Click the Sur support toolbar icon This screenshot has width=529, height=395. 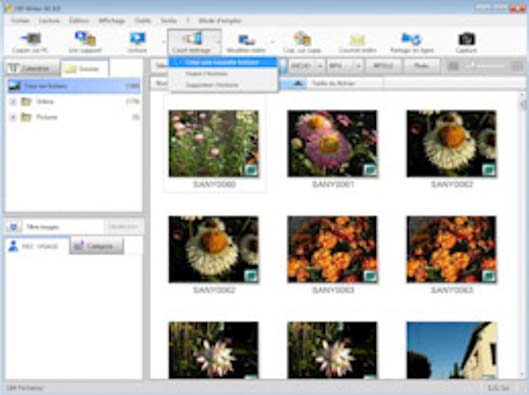(x=85, y=38)
